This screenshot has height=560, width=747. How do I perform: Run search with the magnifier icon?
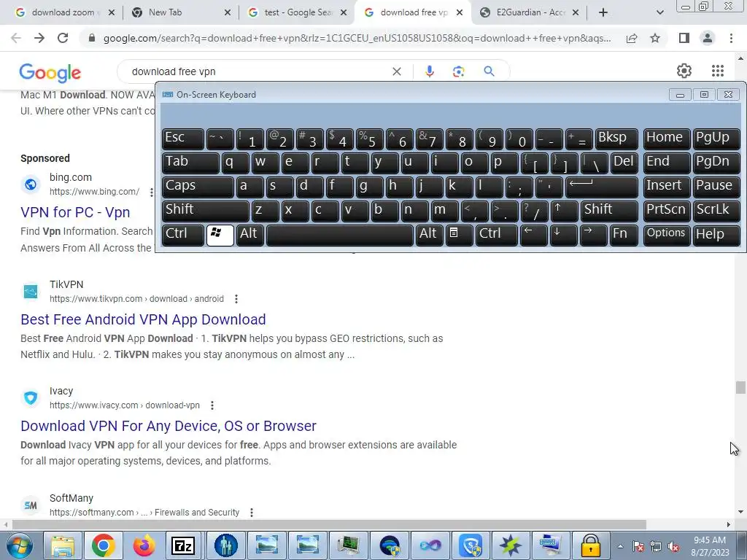click(489, 71)
